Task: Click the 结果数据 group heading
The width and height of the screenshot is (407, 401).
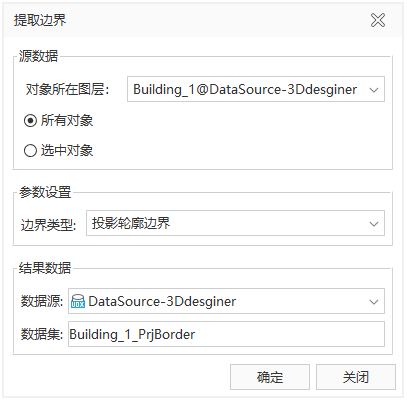Action: [x=45, y=268]
